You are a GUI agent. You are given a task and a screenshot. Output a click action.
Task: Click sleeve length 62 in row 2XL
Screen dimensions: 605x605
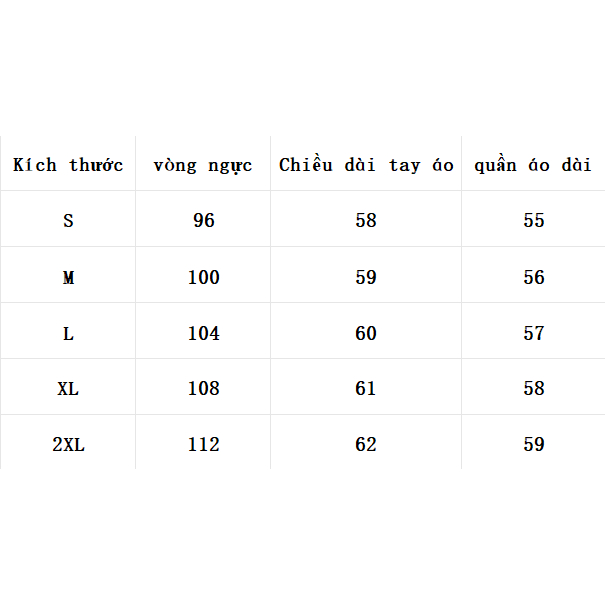coord(366,444)
